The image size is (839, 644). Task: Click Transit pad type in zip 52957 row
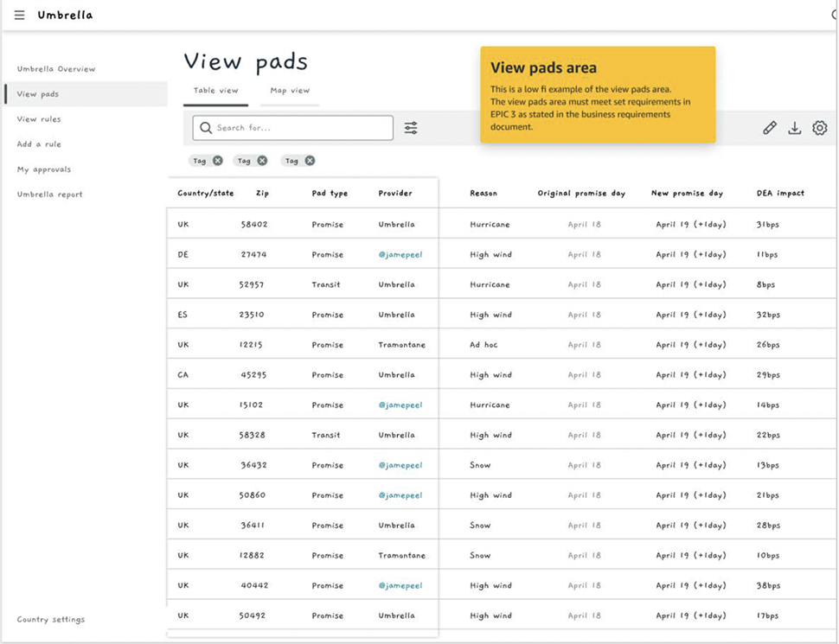[x=326, y=284]
